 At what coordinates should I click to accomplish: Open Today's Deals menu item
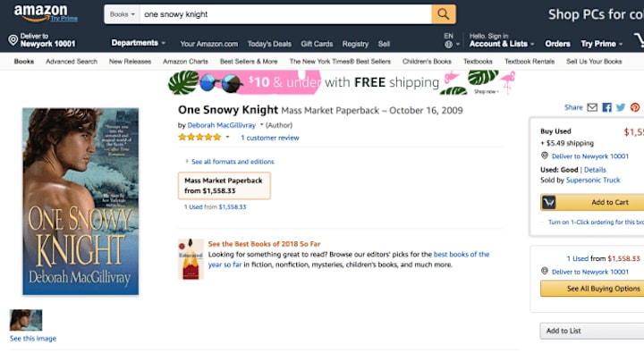point(269,44)
